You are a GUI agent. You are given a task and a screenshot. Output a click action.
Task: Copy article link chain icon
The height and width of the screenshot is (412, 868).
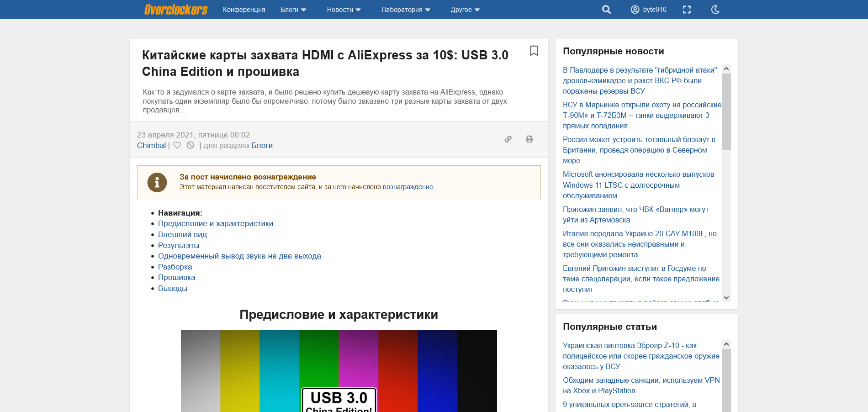pyautogui.click(x=508, y=139)
